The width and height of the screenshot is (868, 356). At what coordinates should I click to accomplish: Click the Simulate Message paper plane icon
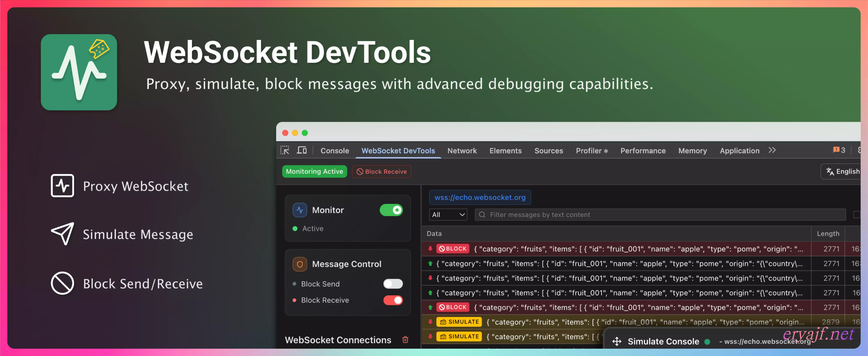62,233
